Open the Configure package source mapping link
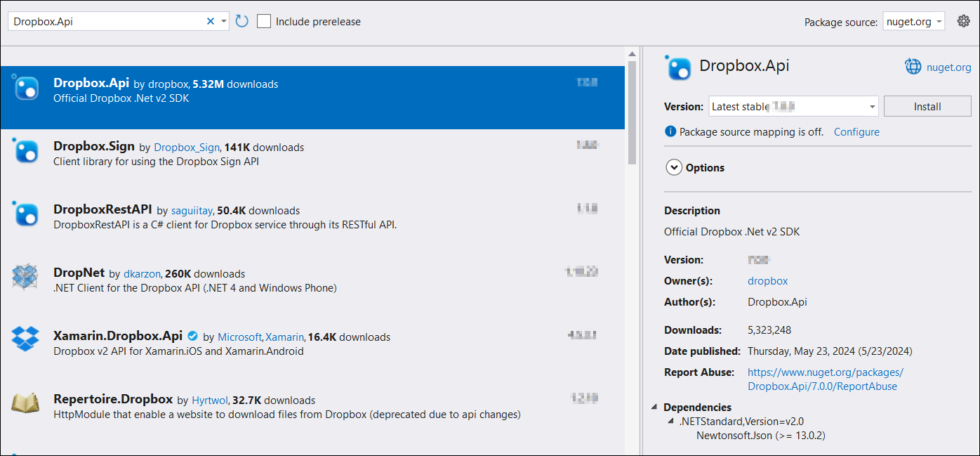The width and height of the screenshot is (980, 456). (x=856, y=131)
